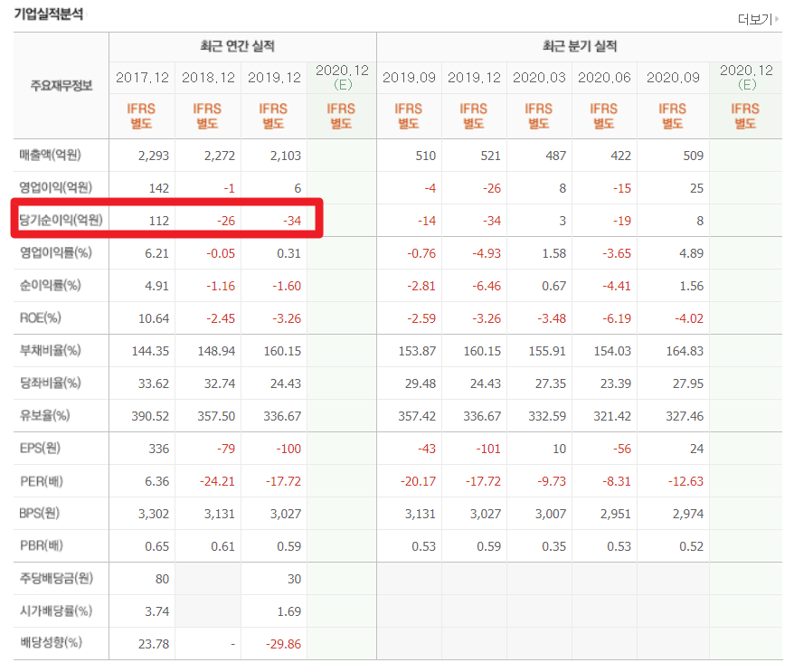
Task: Click the 영업이익률(%) row label
Action: [56, 252]
